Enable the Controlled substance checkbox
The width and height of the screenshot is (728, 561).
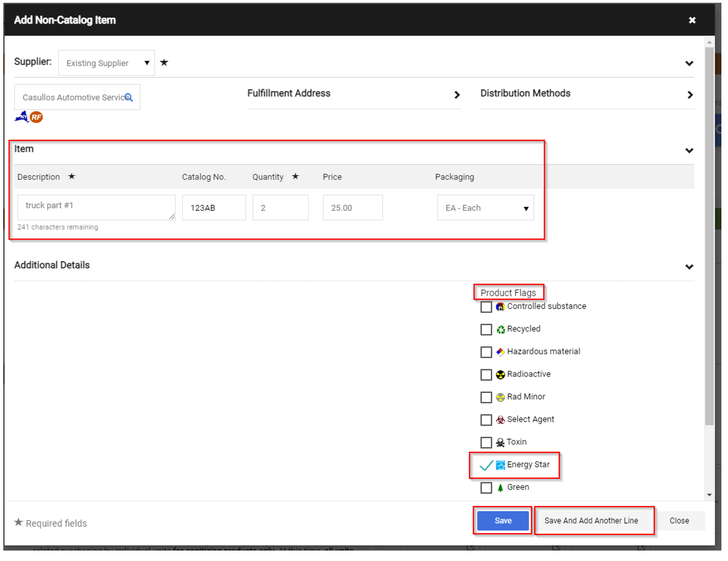pyautogui.click(x=486, y=307)
